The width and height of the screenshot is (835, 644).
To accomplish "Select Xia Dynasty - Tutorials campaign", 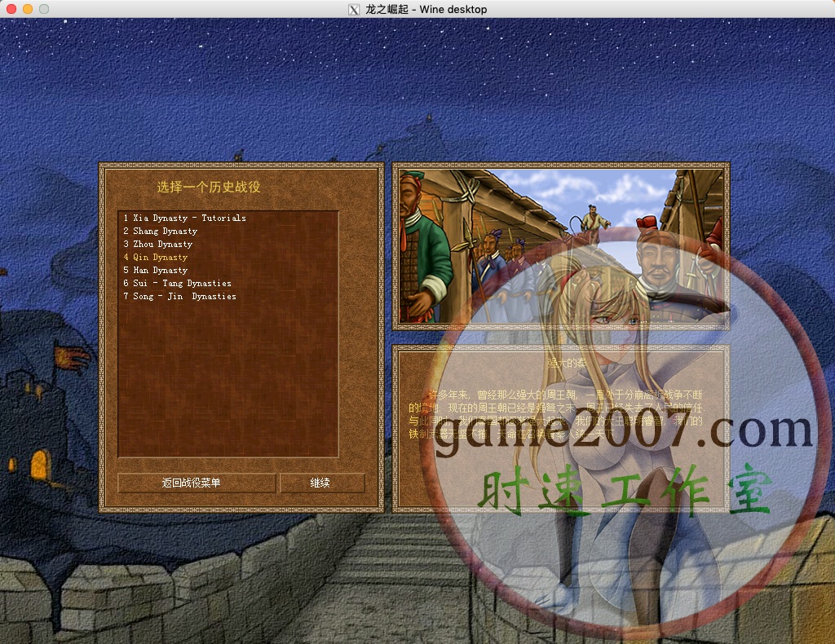I will click(184, 218).
